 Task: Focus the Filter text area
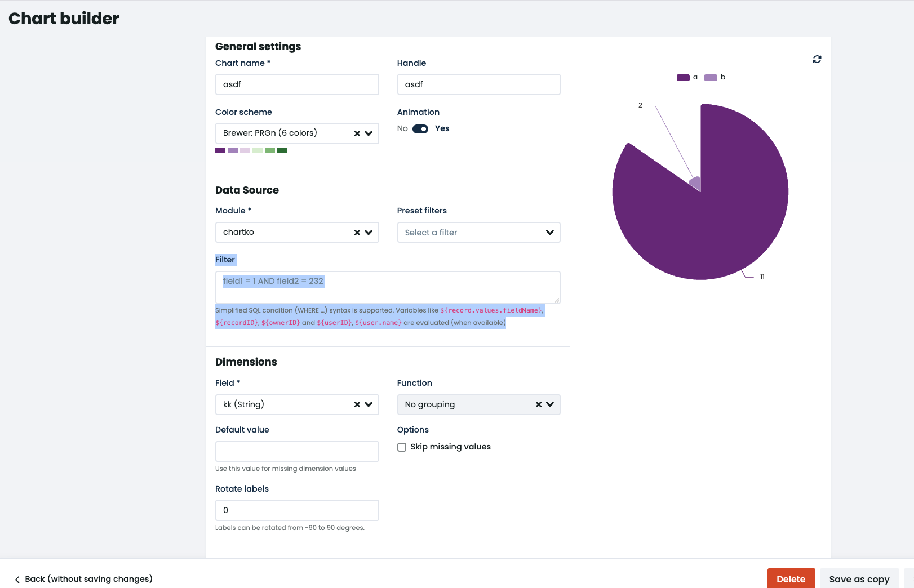coord(388,287)
